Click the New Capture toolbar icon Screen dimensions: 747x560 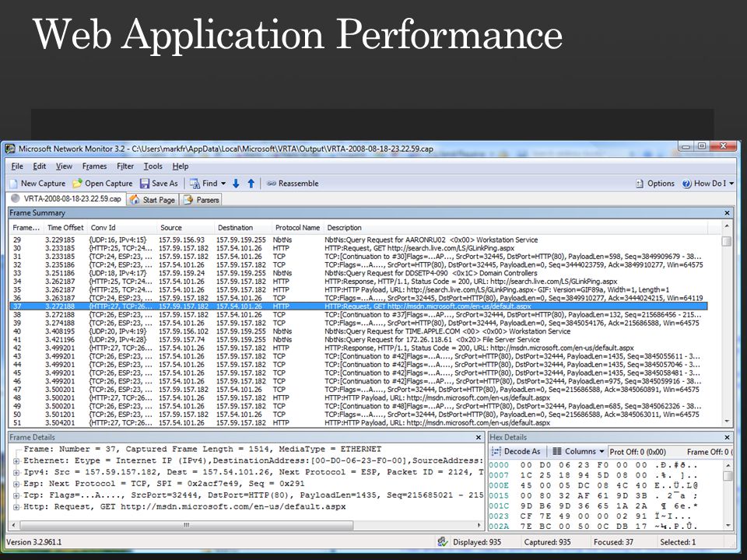(14, 184)
